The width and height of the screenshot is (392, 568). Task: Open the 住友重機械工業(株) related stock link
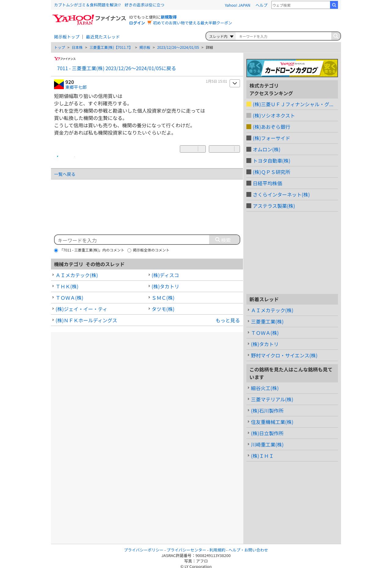272,422
